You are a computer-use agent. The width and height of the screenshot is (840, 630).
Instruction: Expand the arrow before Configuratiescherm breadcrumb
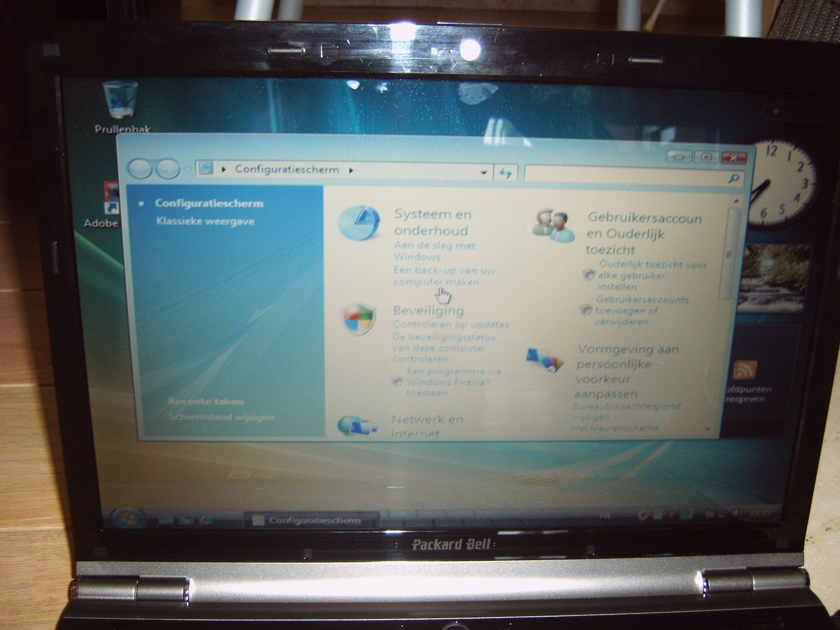click(x=224, y=170)
